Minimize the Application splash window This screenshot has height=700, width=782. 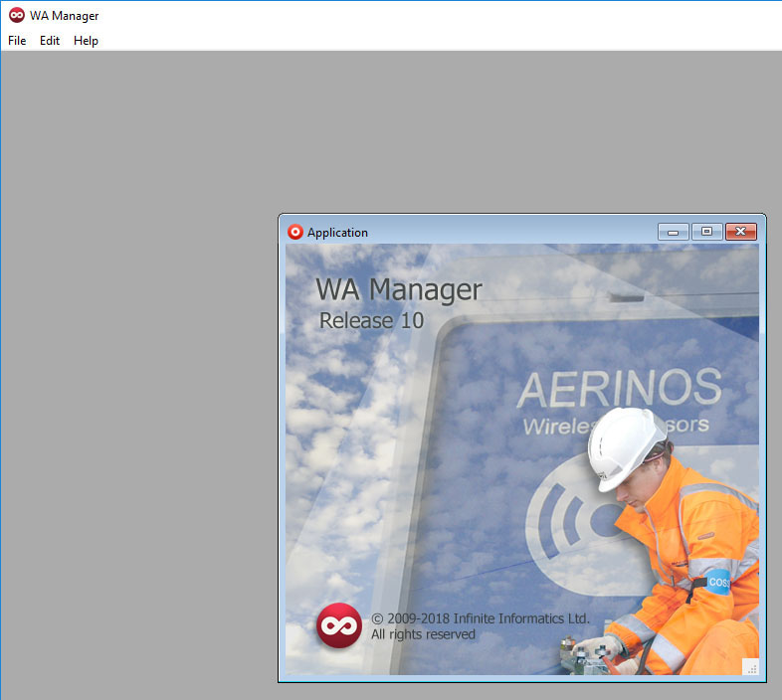point(674,232)
